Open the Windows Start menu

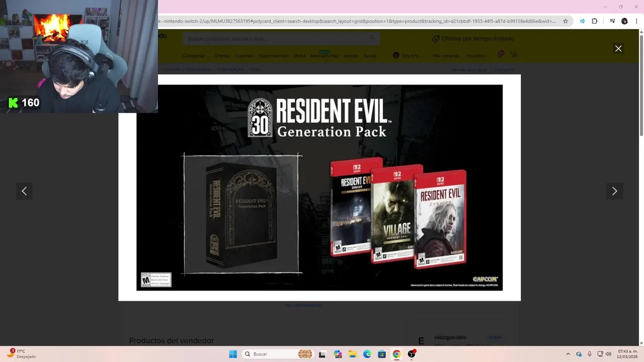[x=233, y=354]
